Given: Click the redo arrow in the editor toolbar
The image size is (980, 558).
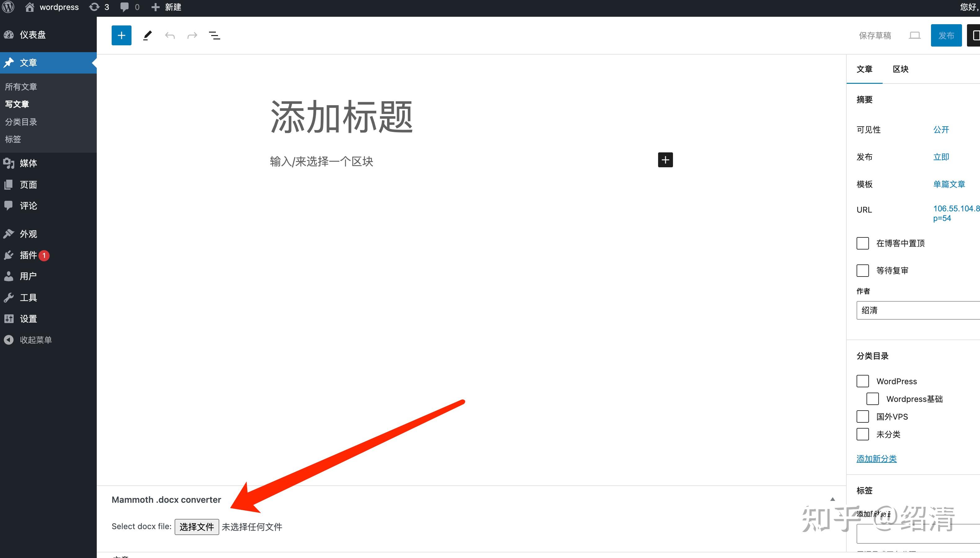Looking at the screenshot, I should [192, 35].
